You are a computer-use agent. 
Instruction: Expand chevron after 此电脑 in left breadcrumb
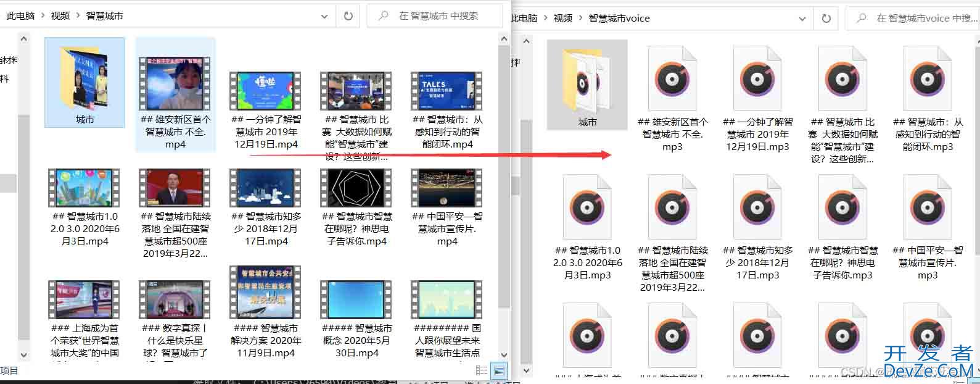(43, 16)
